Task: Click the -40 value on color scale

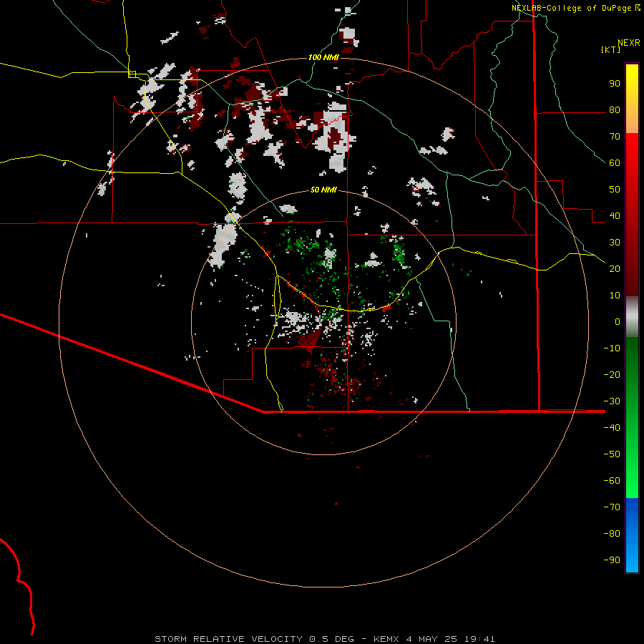Action: click(612, 428)
